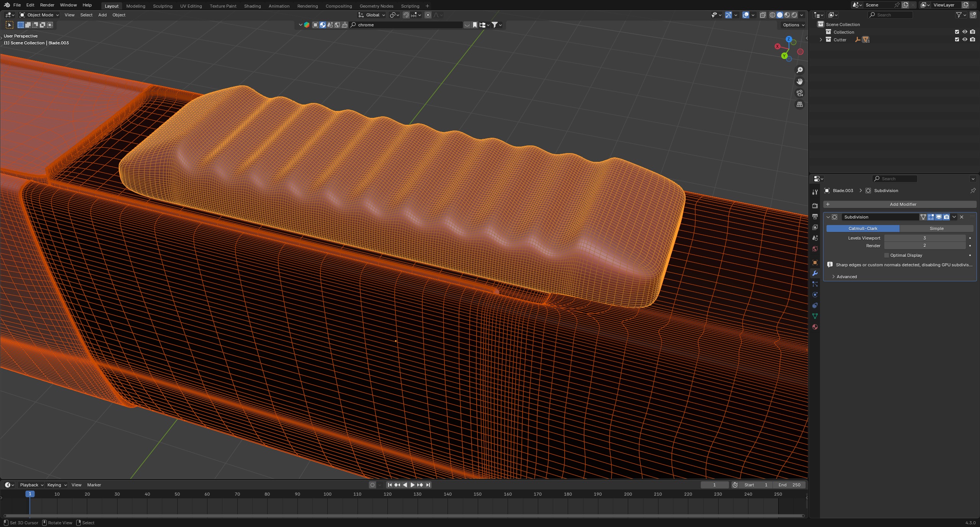This screenshot has height=527, width=980.
Task: Open the Object properties tab
Action: 815,263
